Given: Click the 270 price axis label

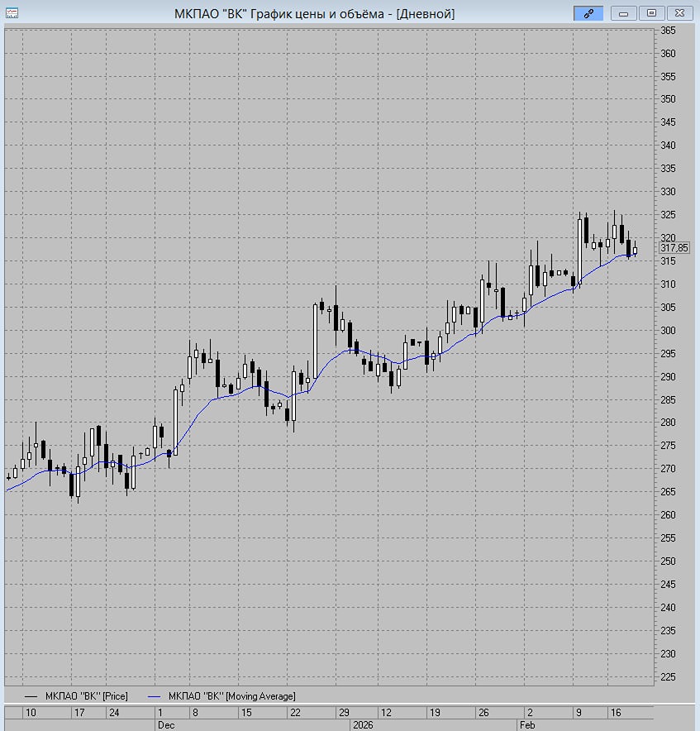Looking at the screenshot, I should tap(668, 469).
